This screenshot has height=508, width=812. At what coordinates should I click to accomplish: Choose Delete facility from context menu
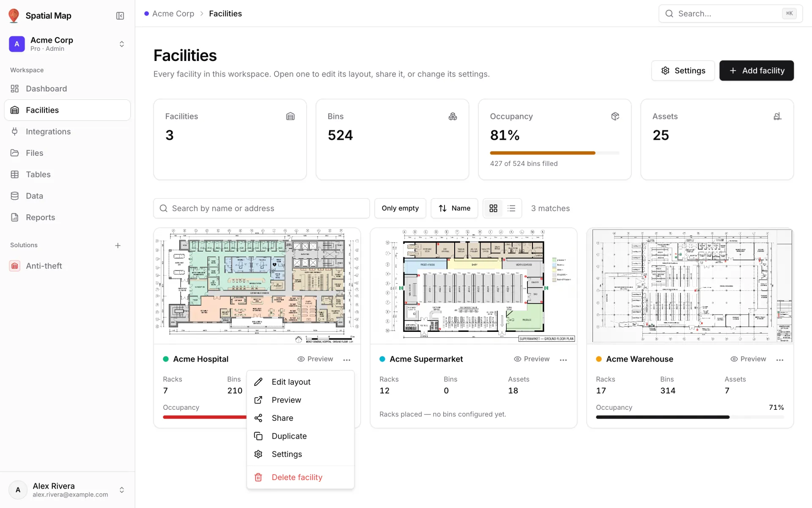tap(300, 478)
